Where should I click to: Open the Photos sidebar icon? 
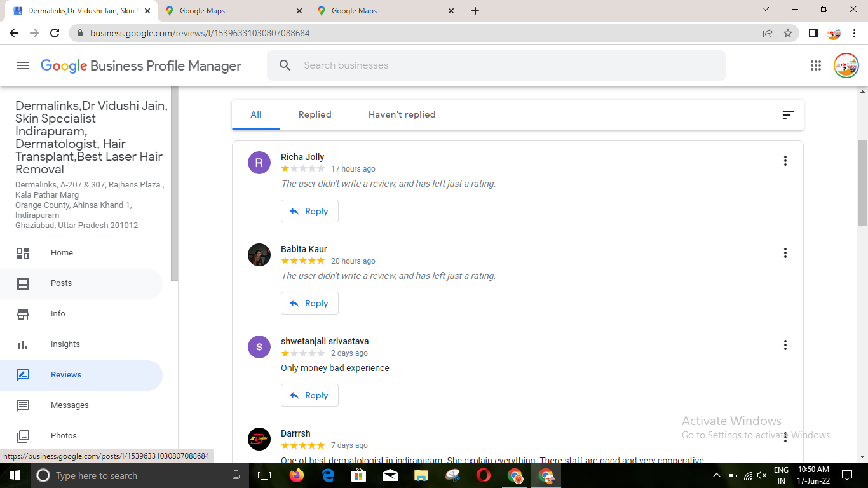[23, 436]
